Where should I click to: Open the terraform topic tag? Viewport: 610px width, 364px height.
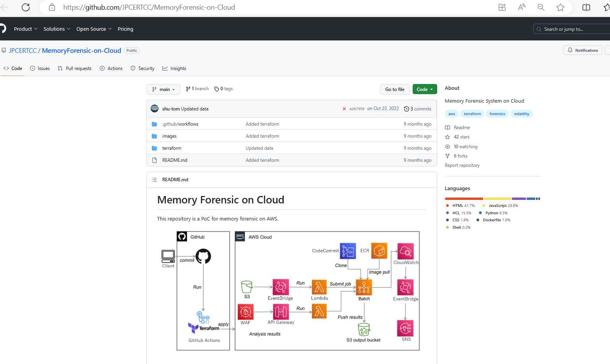[472, 114]
